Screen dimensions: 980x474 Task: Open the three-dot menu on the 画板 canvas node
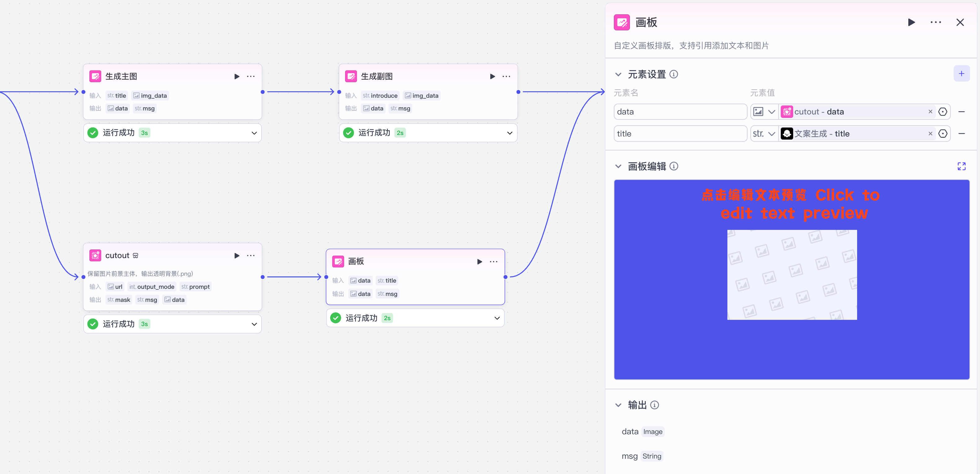click(493, 262)
